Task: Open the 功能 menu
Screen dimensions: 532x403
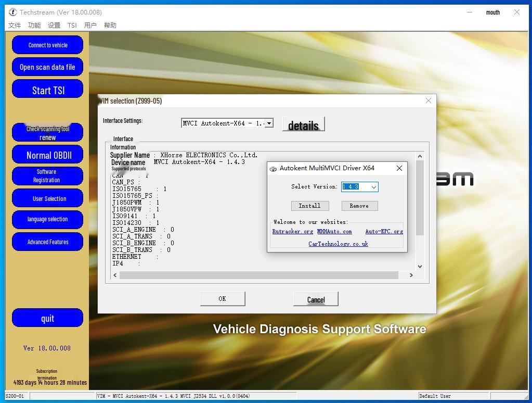Action: (x=34, y=25)
